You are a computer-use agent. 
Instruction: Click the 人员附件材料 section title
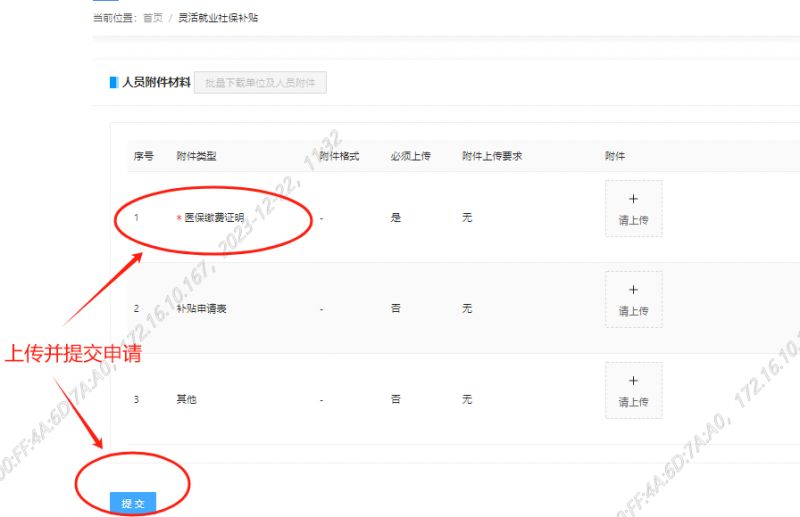click(x=157, y=82)
